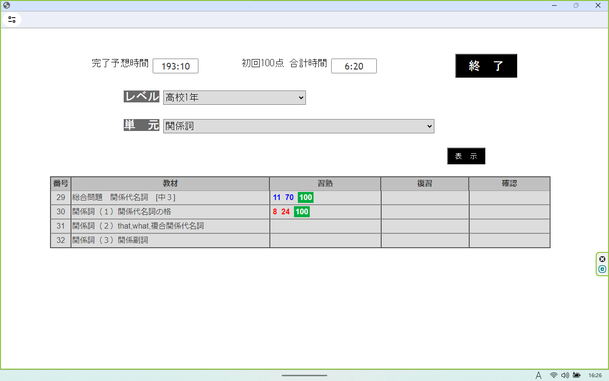Click the 復習 column header
The width and height of the screenshot is (609, 381).
425,183
